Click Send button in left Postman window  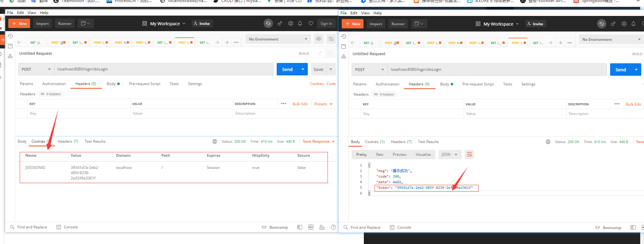287,69
